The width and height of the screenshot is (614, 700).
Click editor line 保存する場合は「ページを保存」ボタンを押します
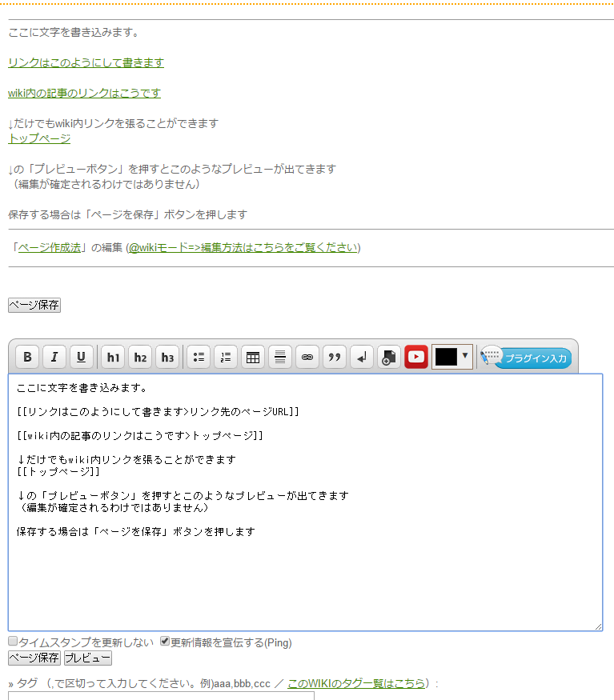(x=136, y=532)
